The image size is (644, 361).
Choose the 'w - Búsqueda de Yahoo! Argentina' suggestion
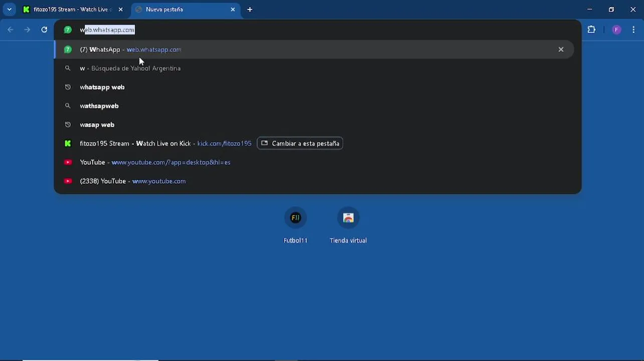313,68
